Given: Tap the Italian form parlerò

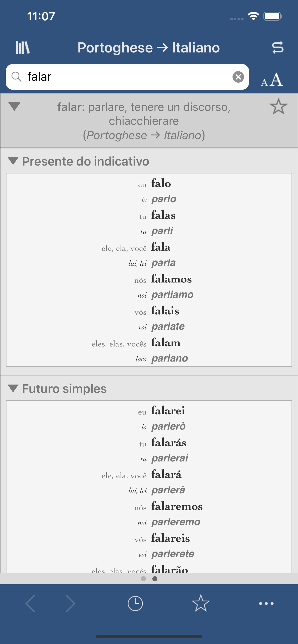Looking at the screenshot, I should [168, 426].
